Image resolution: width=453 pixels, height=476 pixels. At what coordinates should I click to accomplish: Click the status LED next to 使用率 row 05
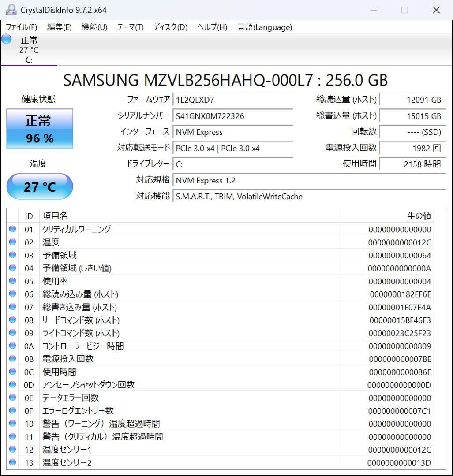click(13, 281)
